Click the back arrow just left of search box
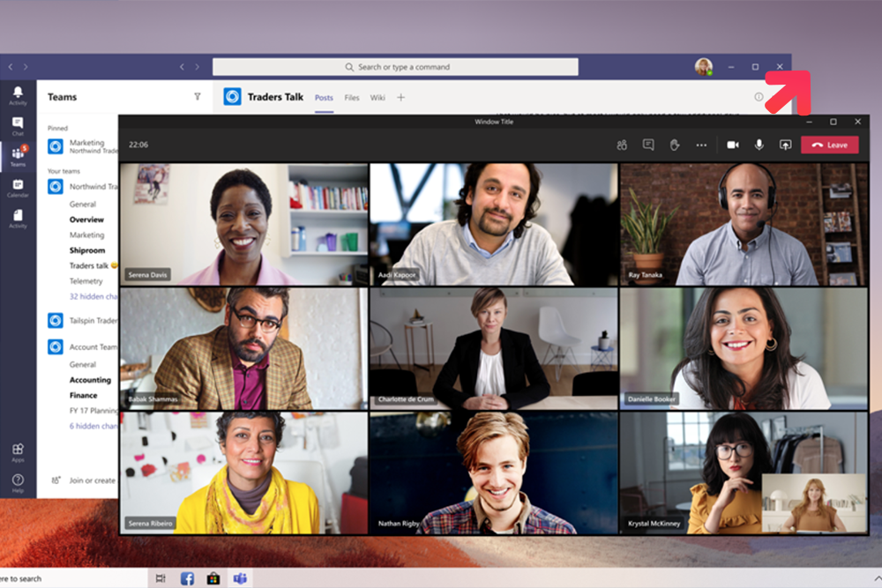882x588 pixels. (x=182, y=67)
